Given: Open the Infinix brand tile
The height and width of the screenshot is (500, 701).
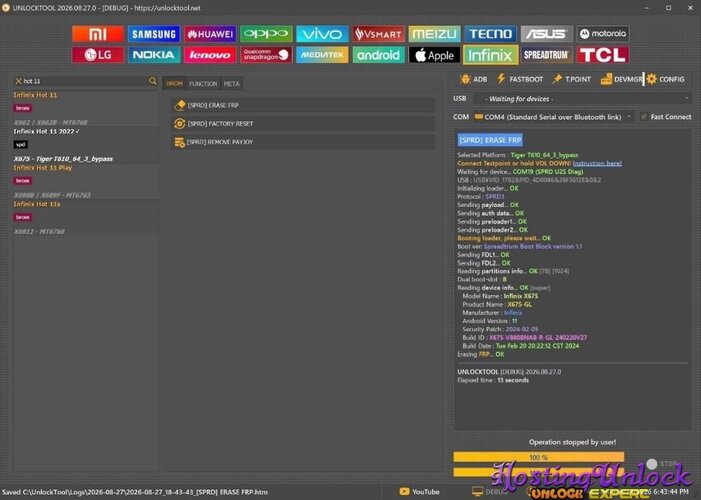Looking at the screenshot, I should click(x=490, y=55).
